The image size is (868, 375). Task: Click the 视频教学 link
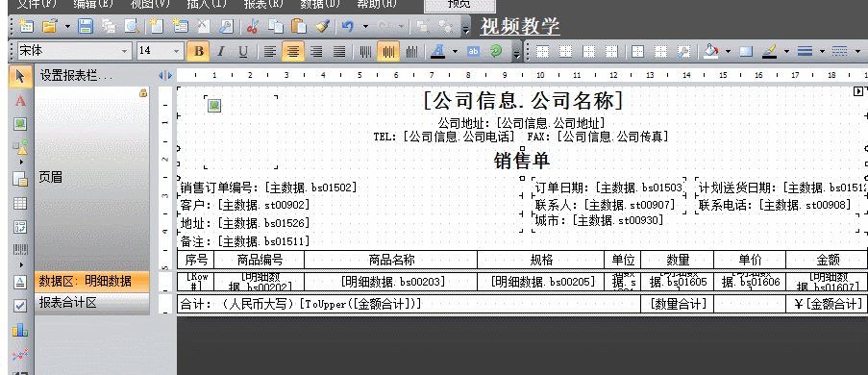point(520,26)
